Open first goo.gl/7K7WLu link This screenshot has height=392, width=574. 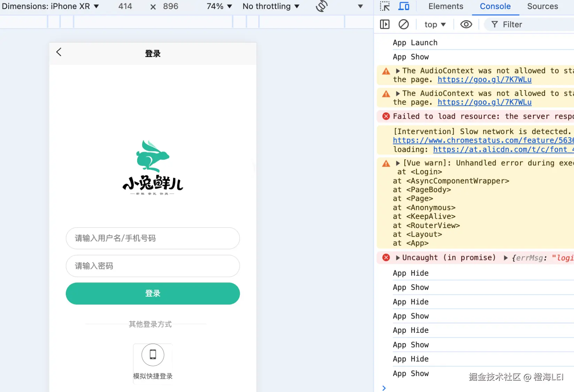484,80
